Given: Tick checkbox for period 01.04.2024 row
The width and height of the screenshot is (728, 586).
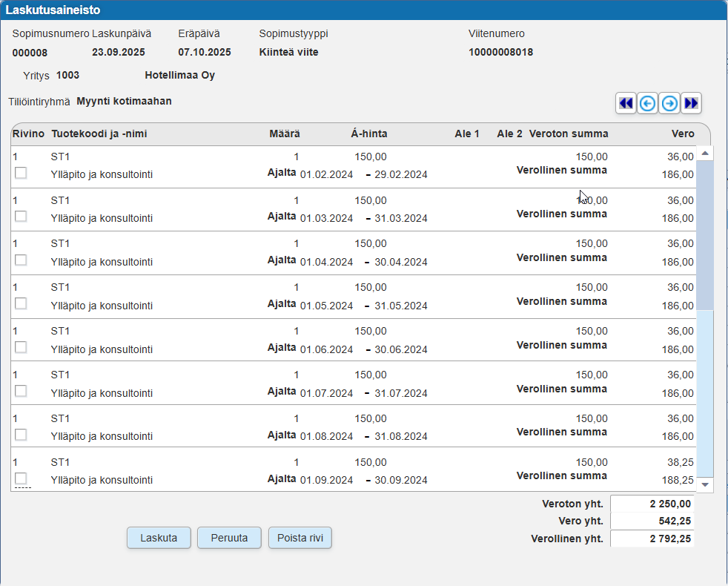Looking at the screenshot, I should 21,260.
